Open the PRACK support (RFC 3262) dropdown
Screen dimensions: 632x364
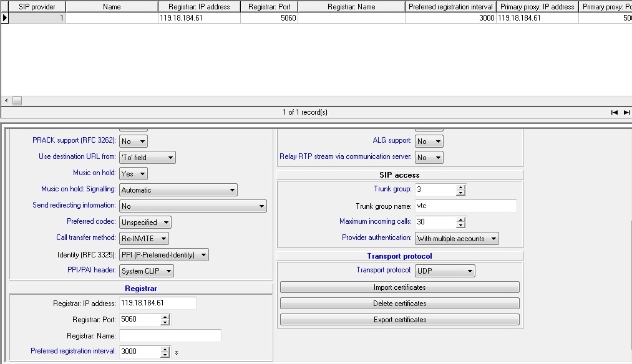pos(134,141)
